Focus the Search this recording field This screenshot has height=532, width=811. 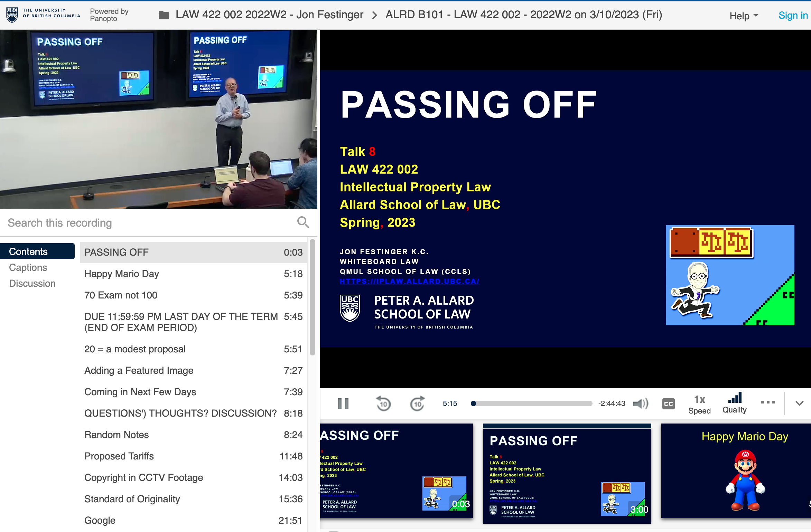(149, 223)
